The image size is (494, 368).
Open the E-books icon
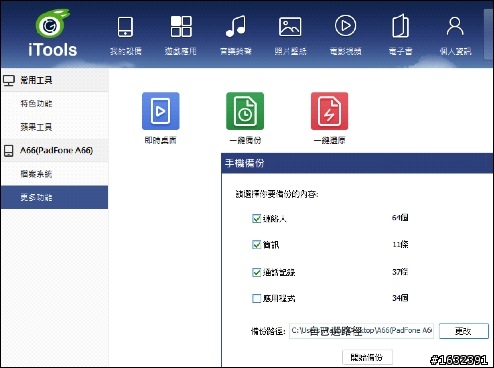pyautogui.click(x=400, y=26)
